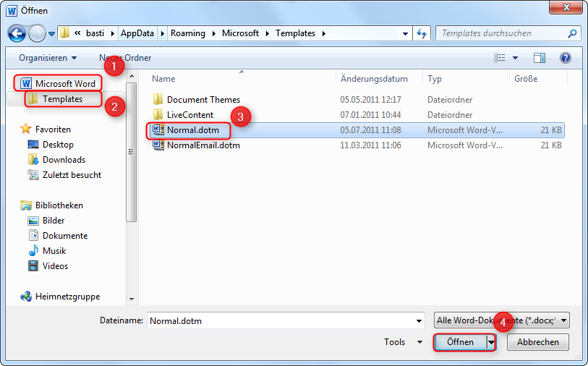Select the basti breadcrumb segment
The width and height of the screenshot is (588, 366).
[95, 33]
